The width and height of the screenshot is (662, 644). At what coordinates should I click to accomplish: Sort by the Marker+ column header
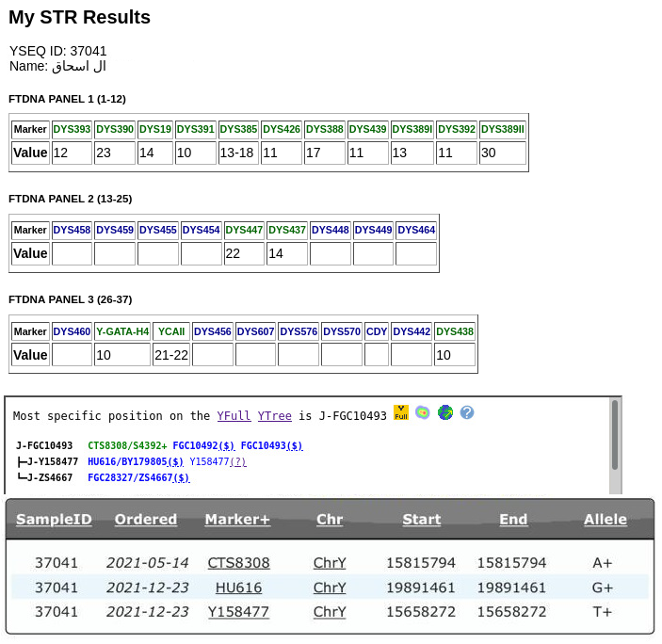(237, 519)
